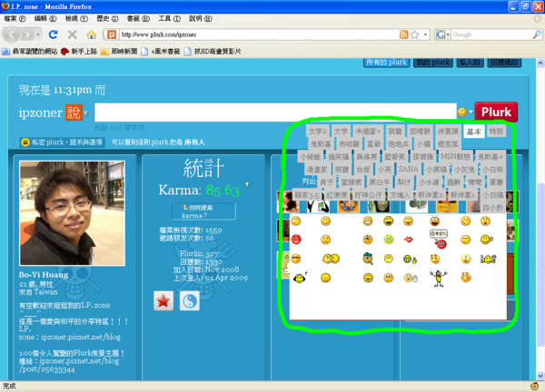This screenshot has width=545, height=392.
Task: Switch to the 回應過的 tab
Action: coord(504,62)
